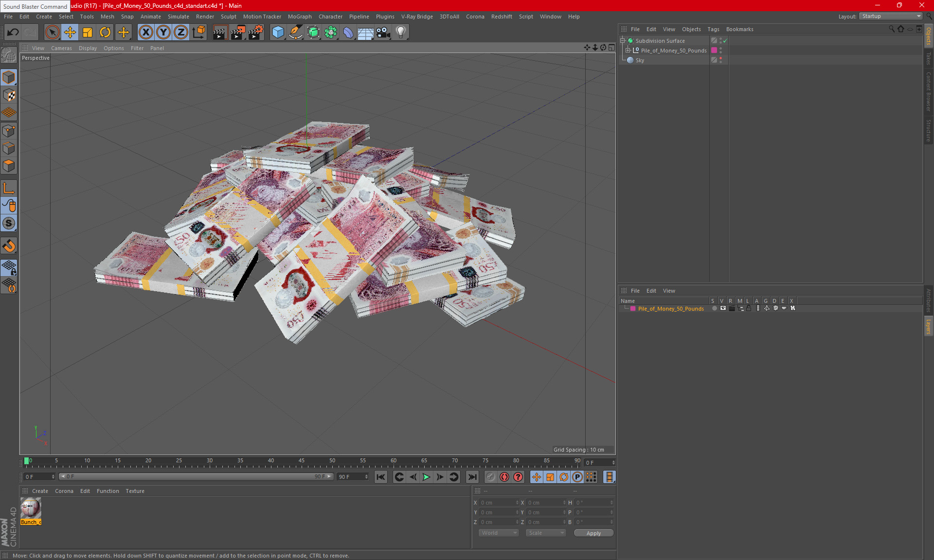Open the MoGraph menu
Screen dimensions: 934x560
300,17
